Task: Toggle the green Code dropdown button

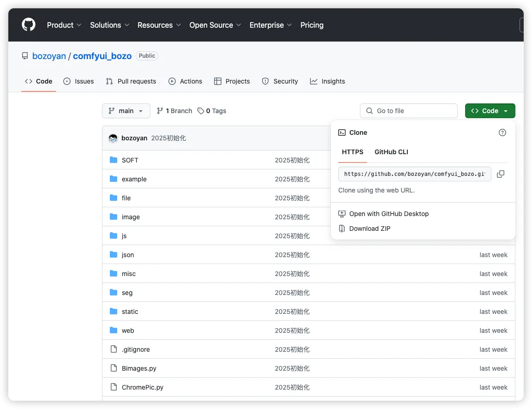Action: [x=490, y=111]
